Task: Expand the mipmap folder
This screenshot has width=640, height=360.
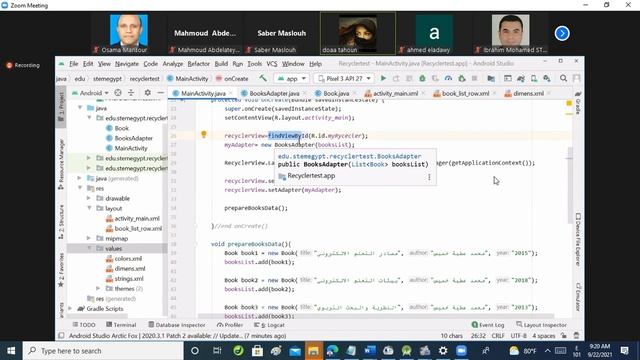Action: pos(89,238)
